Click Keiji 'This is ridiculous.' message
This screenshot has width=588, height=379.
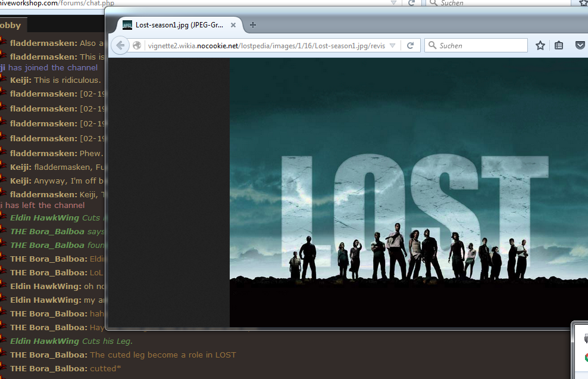click(x=55, y=80)
